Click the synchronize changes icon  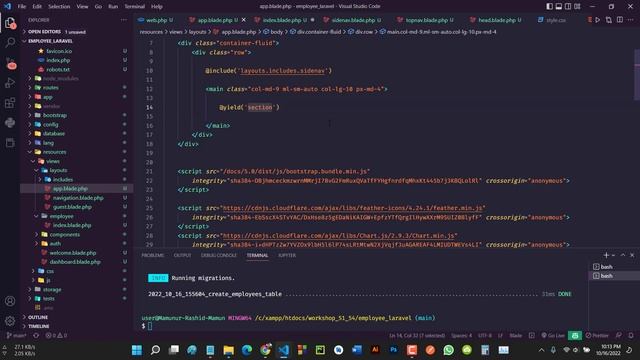[x=36, y=336]
